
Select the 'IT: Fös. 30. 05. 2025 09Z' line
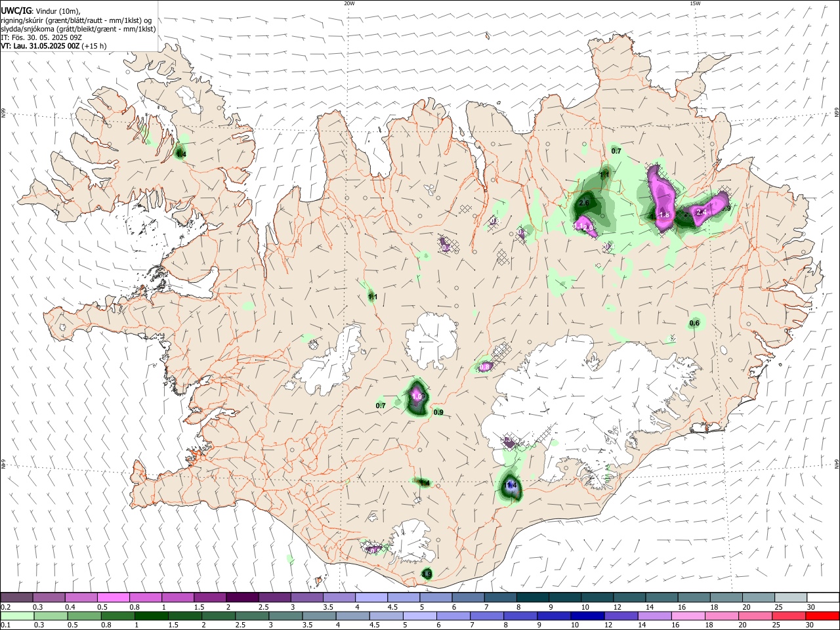pyautogui.click(x=41, y=37)
